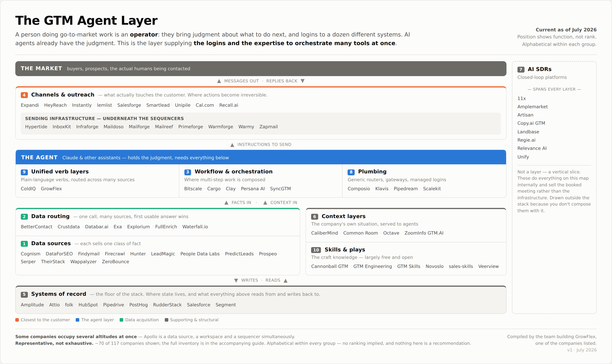Click 11x in the AI SDRs list

click(x=522, y=99)
